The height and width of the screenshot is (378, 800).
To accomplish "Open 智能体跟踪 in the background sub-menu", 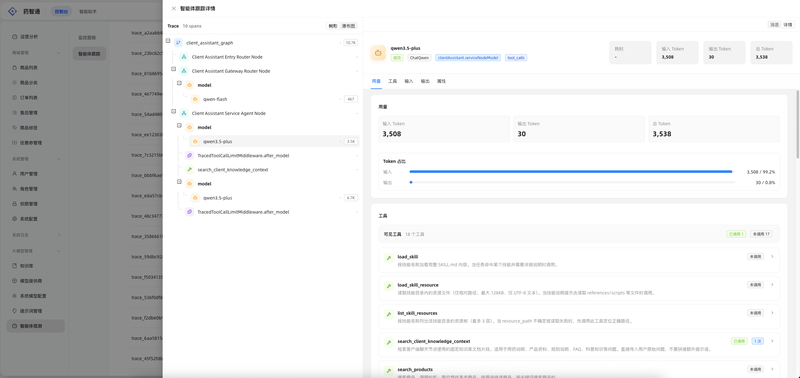I will (x=90, y=54).
